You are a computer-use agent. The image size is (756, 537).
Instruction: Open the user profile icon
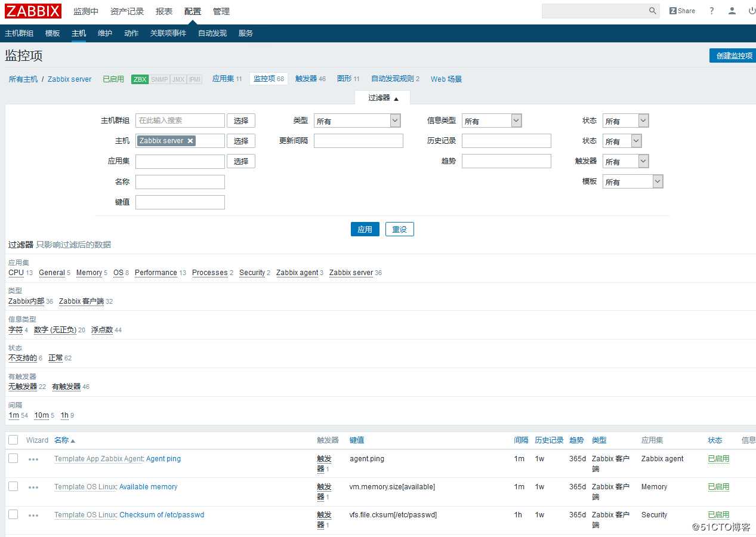[x=732, y=11]
